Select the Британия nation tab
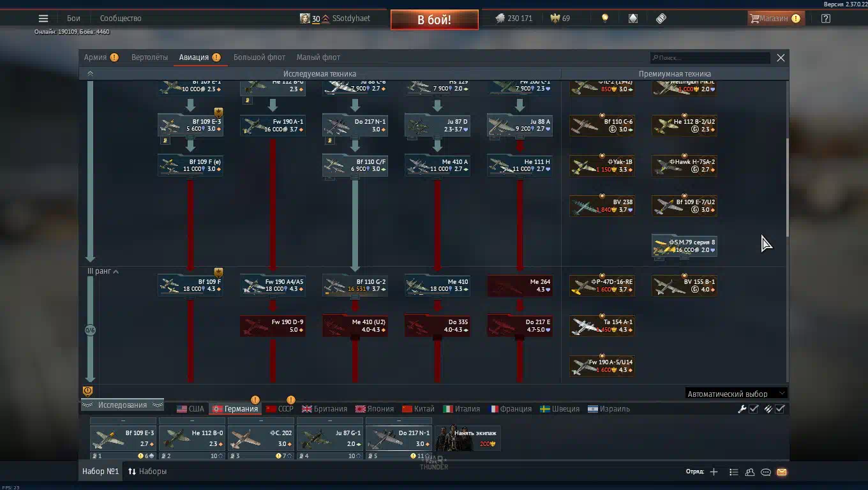This screenshot has height=490, width=868. pos(324,409)
